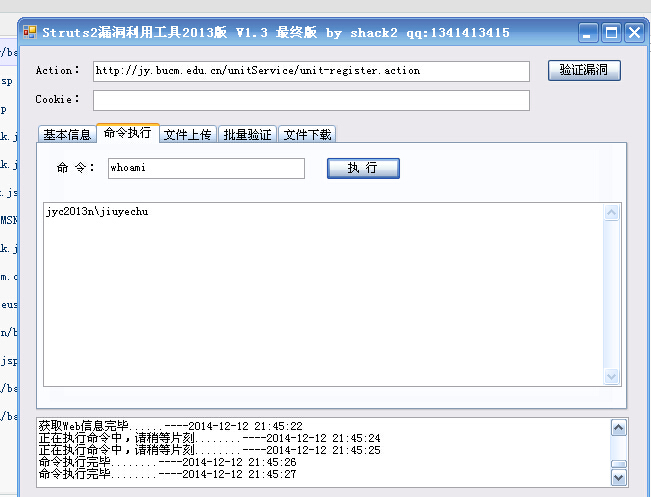This screenshot has width=651, height=497.
Task: Click the log panel scroll-down arrow
Action: (x=619, y=477)
